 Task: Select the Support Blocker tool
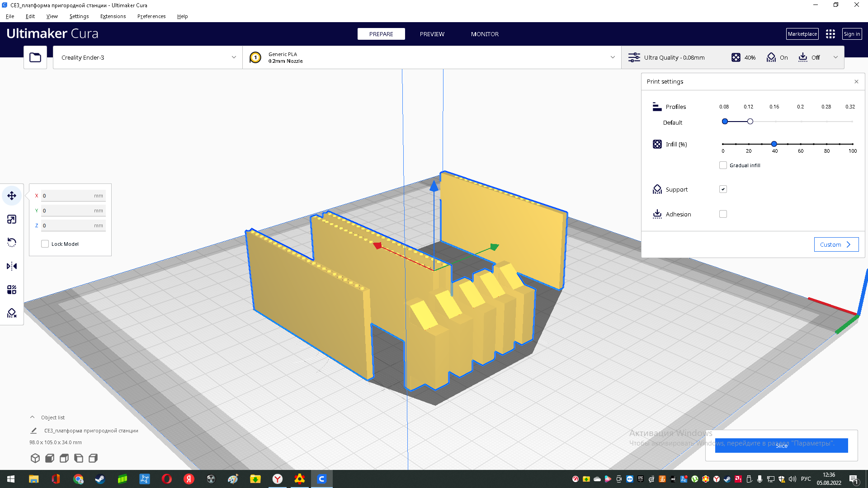12,313
